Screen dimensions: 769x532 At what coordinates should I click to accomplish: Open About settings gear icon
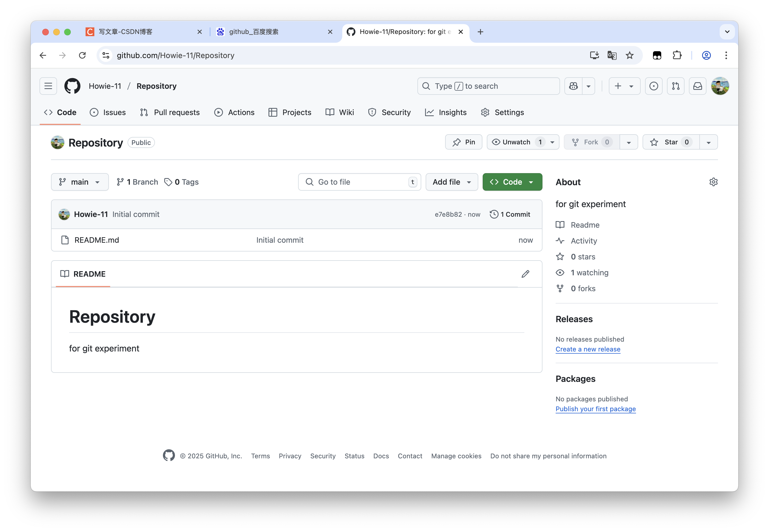(x=713, y=182)
